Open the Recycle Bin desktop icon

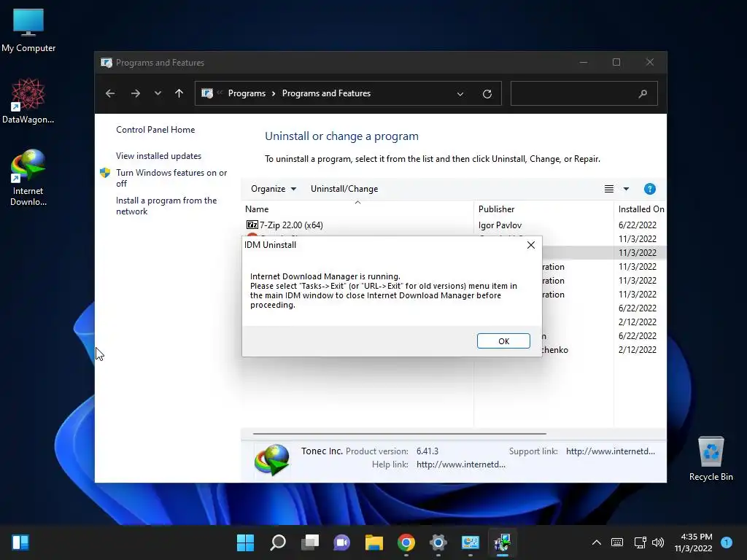711,459
